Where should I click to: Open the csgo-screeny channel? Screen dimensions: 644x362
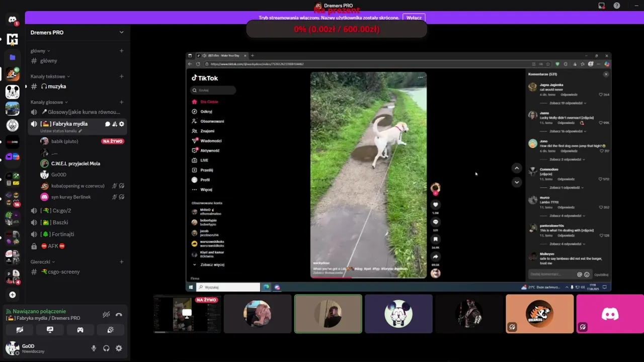click(77, 271)
